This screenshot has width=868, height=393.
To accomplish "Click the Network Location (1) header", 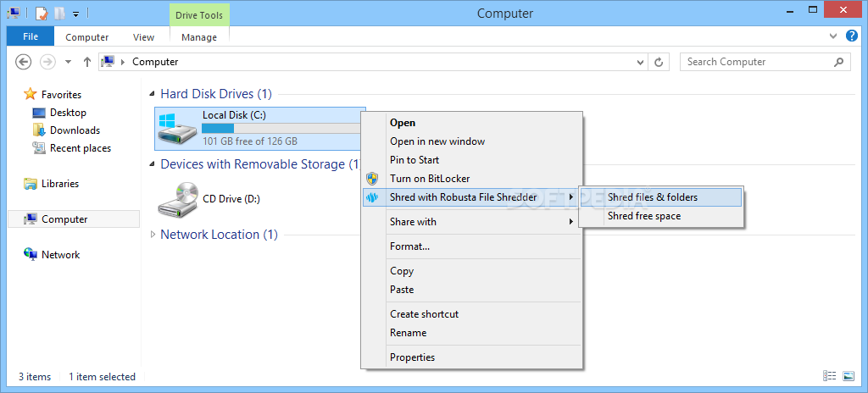I will coord(219,235).
